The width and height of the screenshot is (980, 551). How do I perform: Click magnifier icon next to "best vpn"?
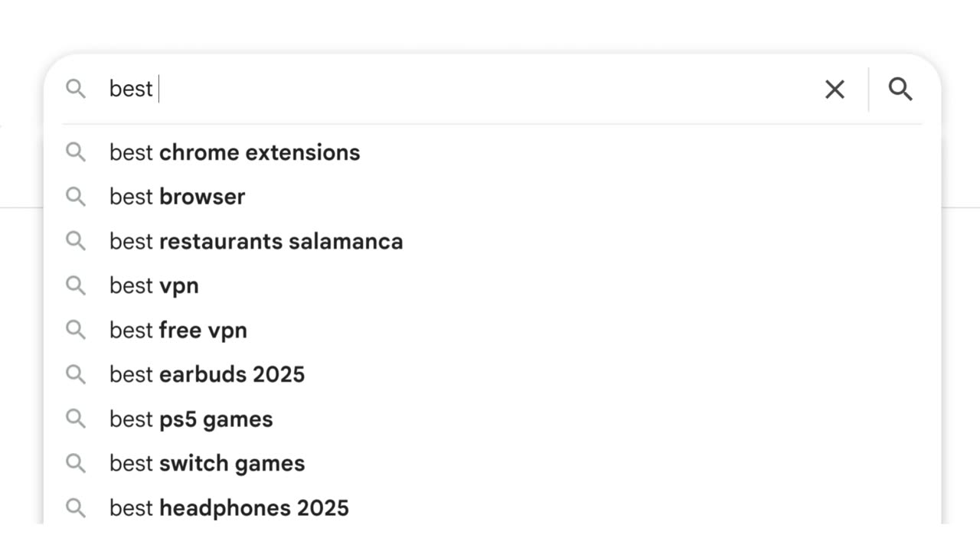pyautogui.click(x=76, y=285)
